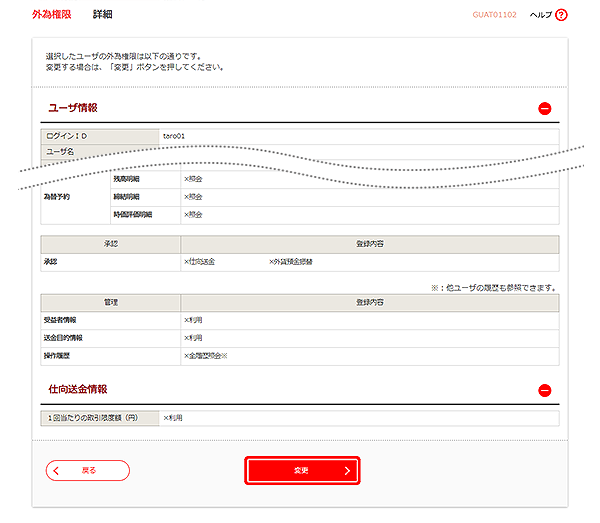Click ×照会 in the 時価評価明細 row
Viewport: 600px width, 523px height.
click(193, 215)
